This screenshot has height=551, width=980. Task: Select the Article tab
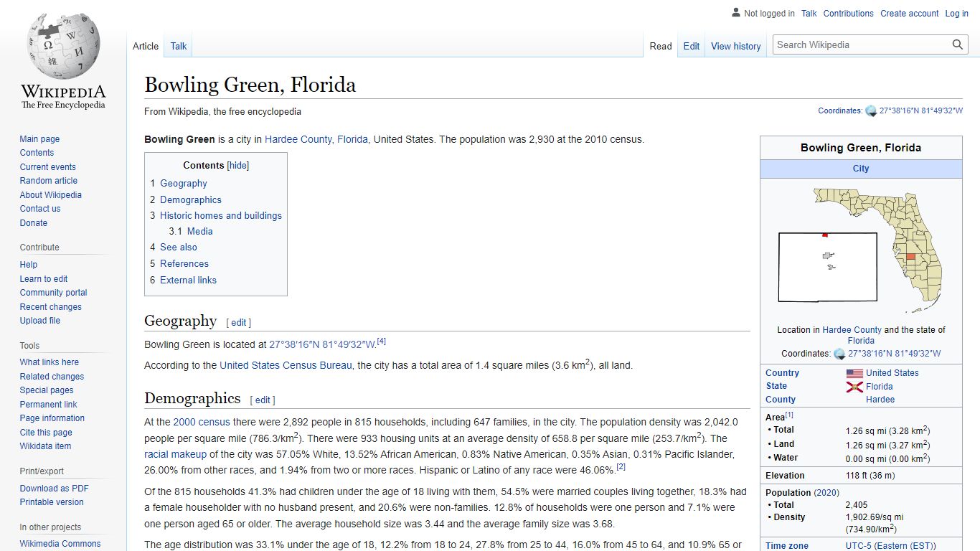(146, 46)
